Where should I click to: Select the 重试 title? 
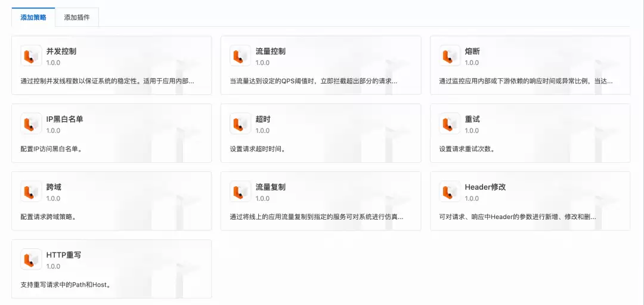click(x=472, y=119)
